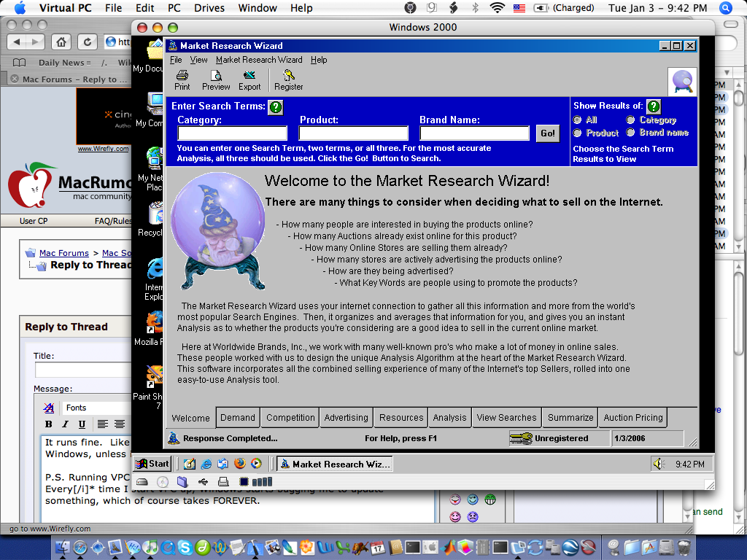Click the crystal ball logo in the toolbar corner

click(x=682, y=82)
